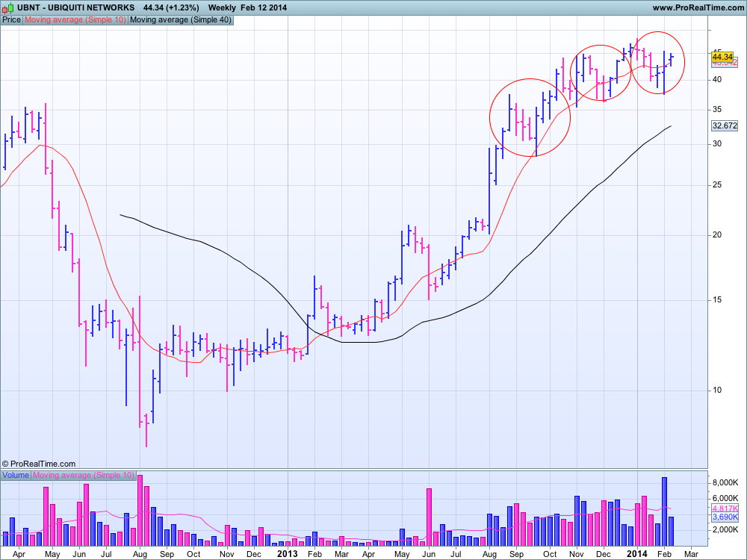This screenshot has width=747, height=560.
Task: Select the Volume legend label
Action: [x=15, y=475]
